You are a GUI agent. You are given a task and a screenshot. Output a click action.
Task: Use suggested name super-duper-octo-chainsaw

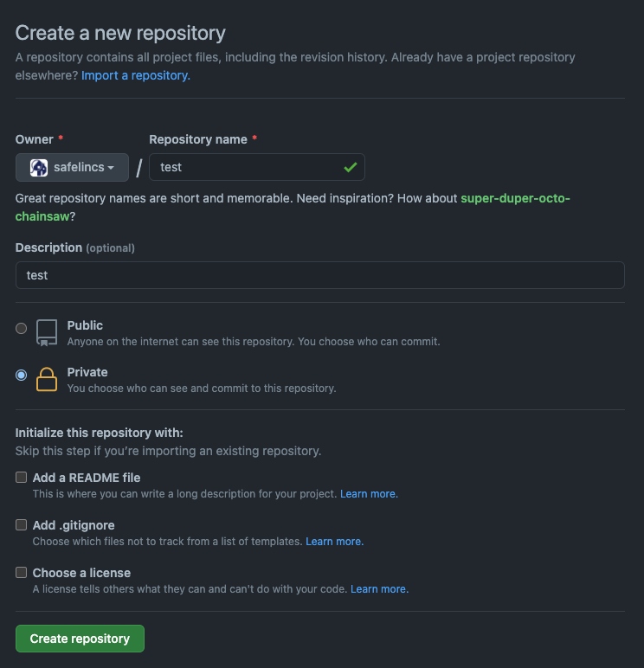pos(293,208)
